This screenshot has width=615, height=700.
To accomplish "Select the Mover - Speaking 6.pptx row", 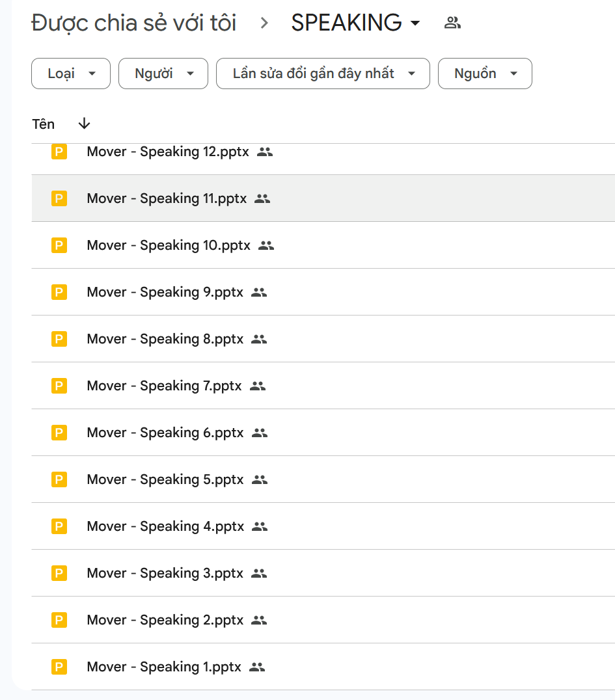I will coord(165,433).
